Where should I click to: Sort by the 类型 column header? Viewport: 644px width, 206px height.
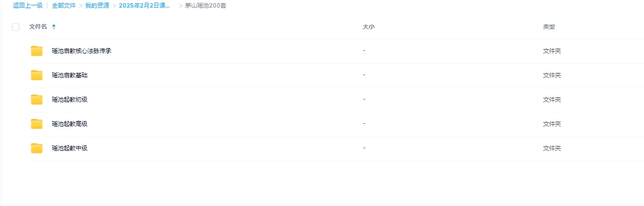548,26
